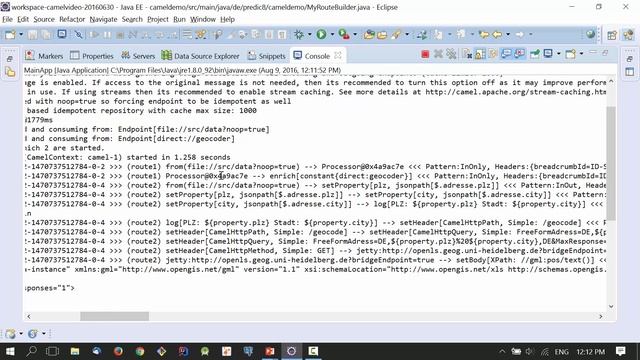Toggle Skip All Breakpoints icon

78,35
